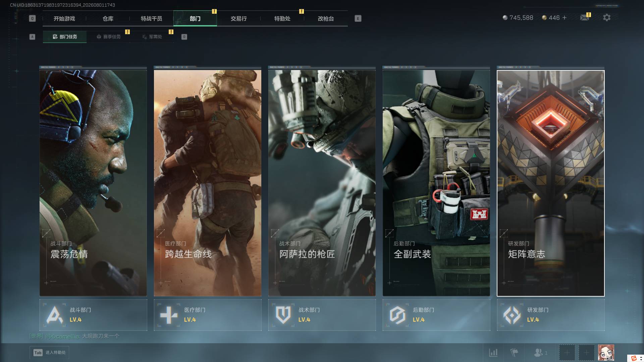Open the 军需处 sub-tab
644x362 pixels.
tap(152, 37)
